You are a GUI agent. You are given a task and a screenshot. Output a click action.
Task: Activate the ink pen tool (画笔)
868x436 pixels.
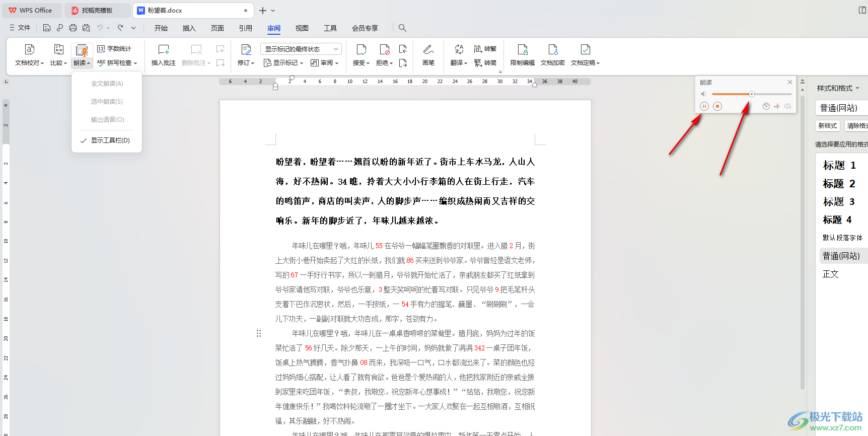tap(428, 55)
